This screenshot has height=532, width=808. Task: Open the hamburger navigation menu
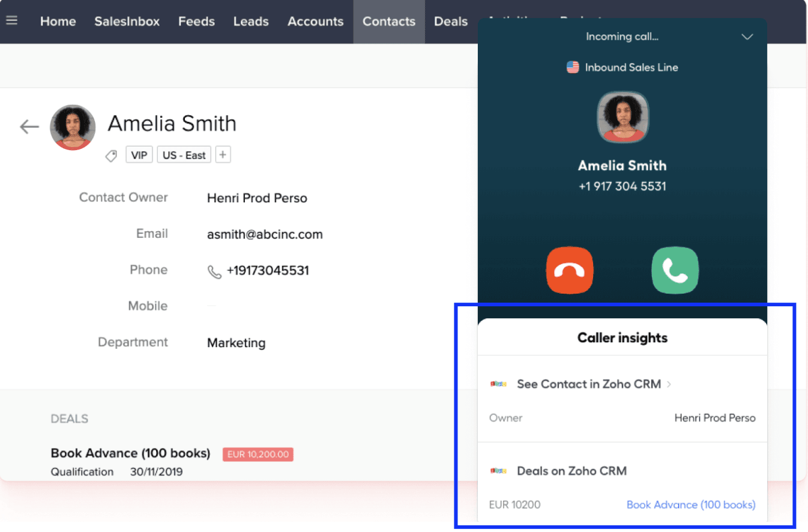11,20
